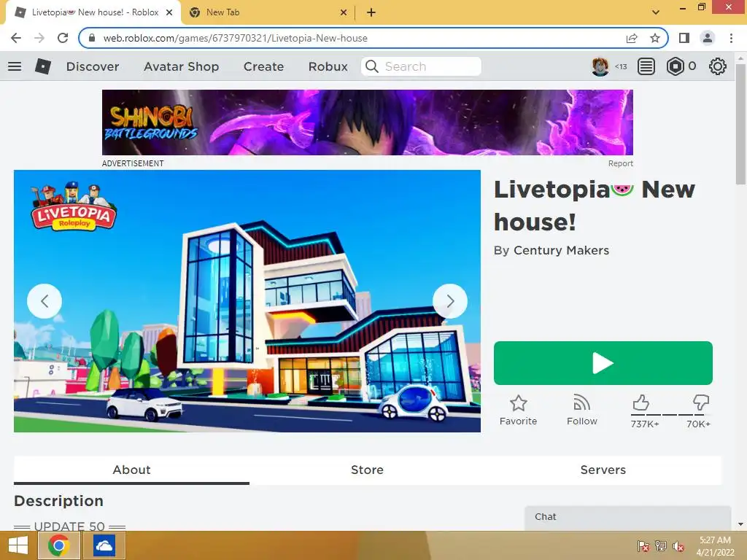Click the share page icon in address bar
Screen dimensions: 747x560
click(x=632, y=38)
